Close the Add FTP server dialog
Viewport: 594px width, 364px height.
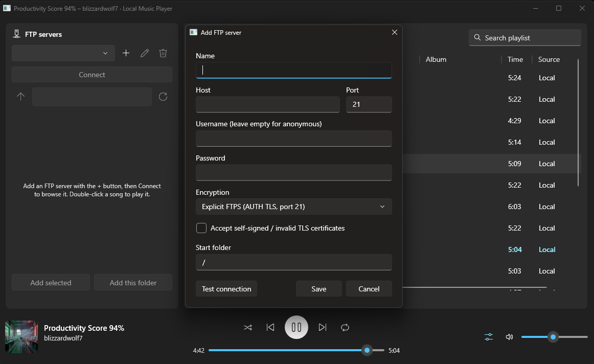pos(394,32)
